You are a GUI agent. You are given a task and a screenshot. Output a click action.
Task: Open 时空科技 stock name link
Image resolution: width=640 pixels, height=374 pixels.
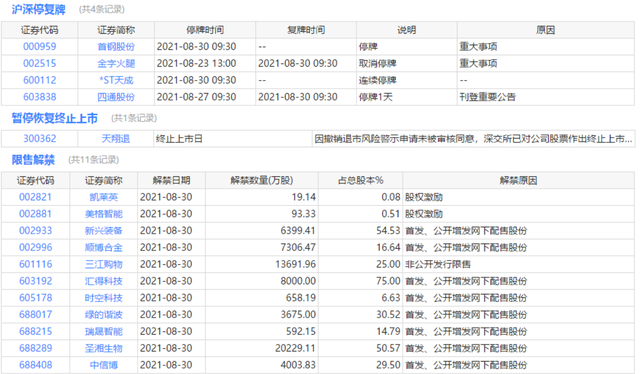[104, 298]
